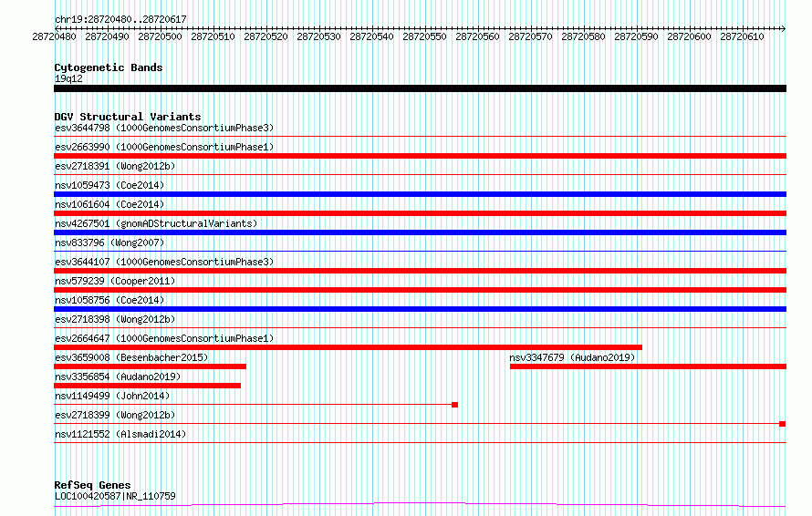Click the red bar under esv3644107
The image size is (812, 516).
pos(420,271)
